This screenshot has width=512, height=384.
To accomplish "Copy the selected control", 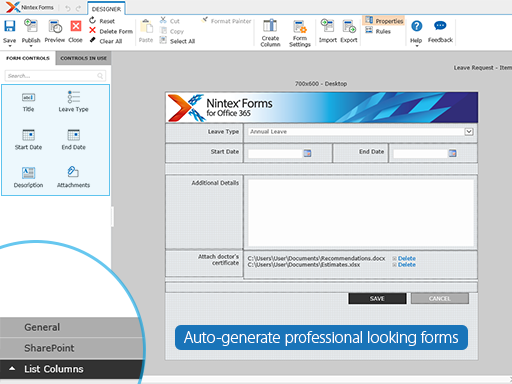I will click(x=172, y=31).
